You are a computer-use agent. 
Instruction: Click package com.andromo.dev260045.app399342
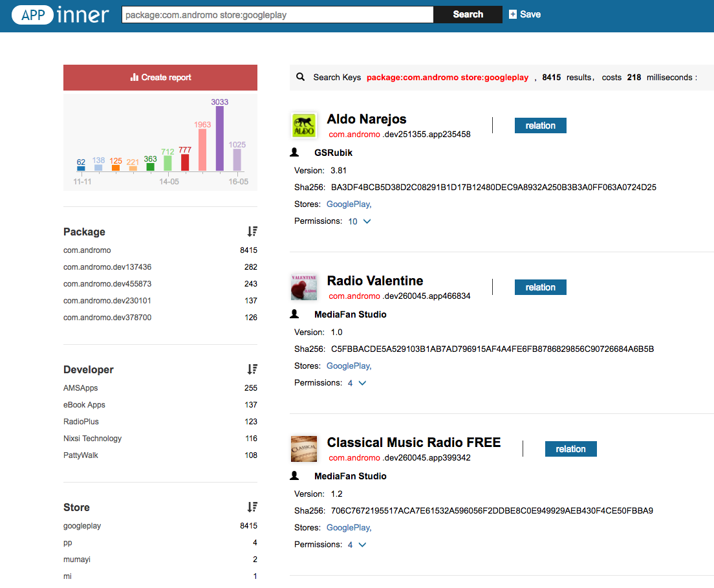[399, 458]
